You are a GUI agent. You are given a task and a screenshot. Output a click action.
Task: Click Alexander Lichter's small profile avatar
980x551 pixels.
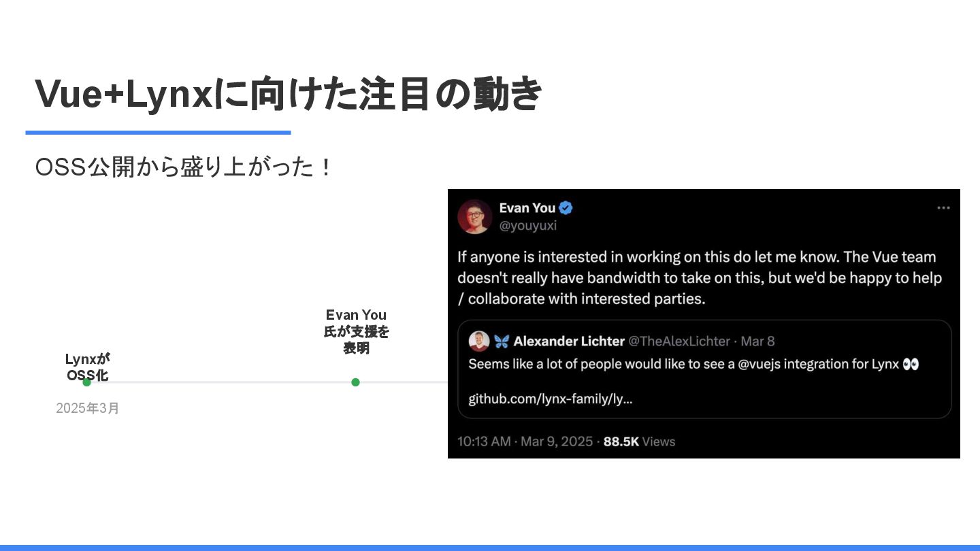(x=479, y=341)
